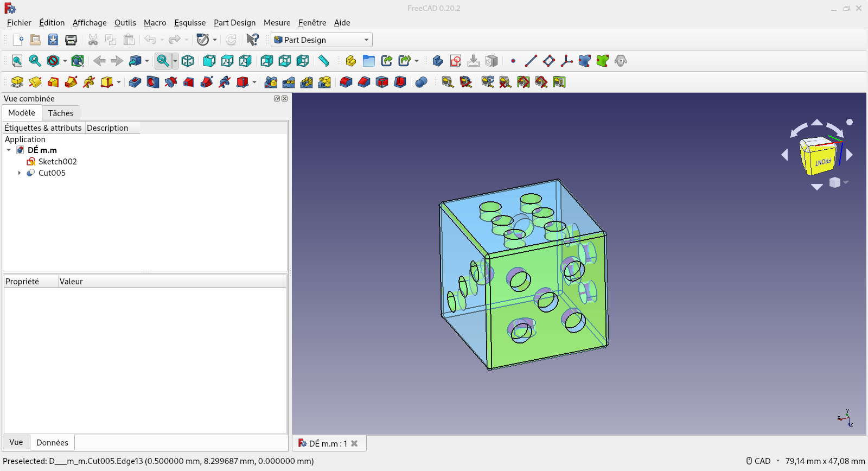
Task: Open the Esquisse menu
Action: (x=189, y=23)
